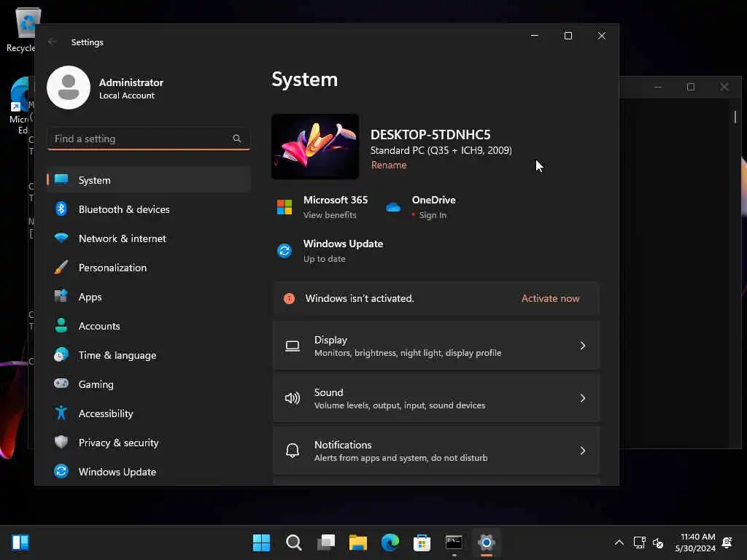Click the Display laptop icon

click(x=293, y=346)
